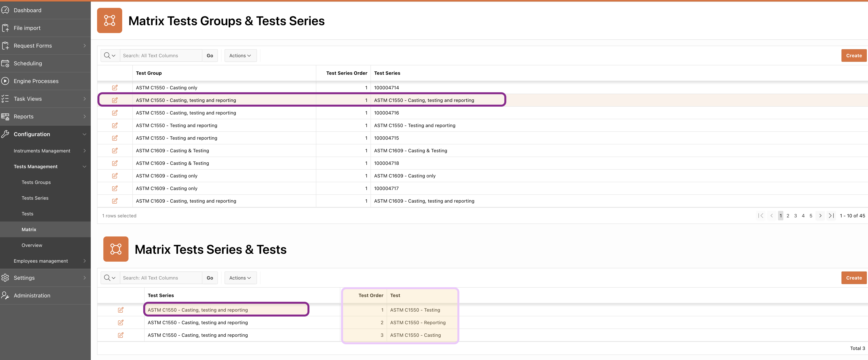The image size is (868, 360).
Task: Click the top Create button
Action: point(853,56)
